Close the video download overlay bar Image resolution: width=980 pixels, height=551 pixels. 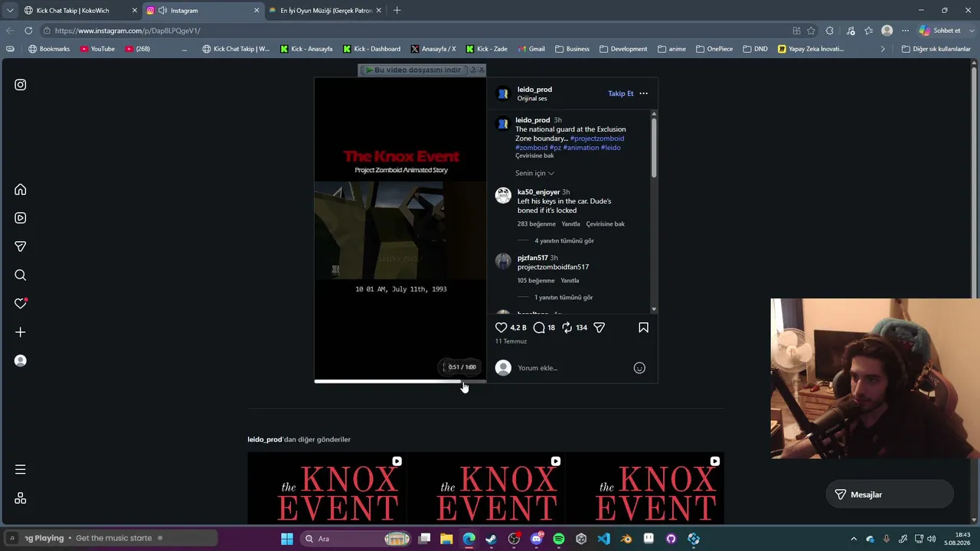tap(482, 70)
